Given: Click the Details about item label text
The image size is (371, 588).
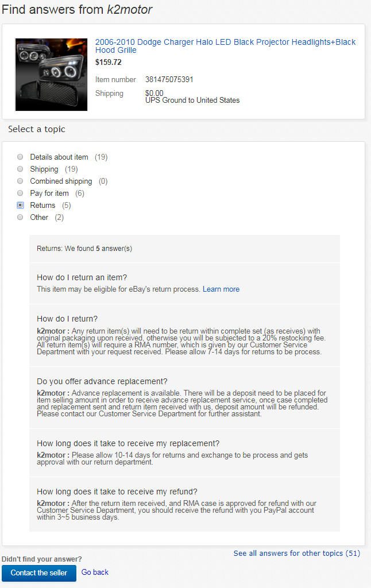Looking at the screenshot, I should pyautogui.click(x=59, y=157).
